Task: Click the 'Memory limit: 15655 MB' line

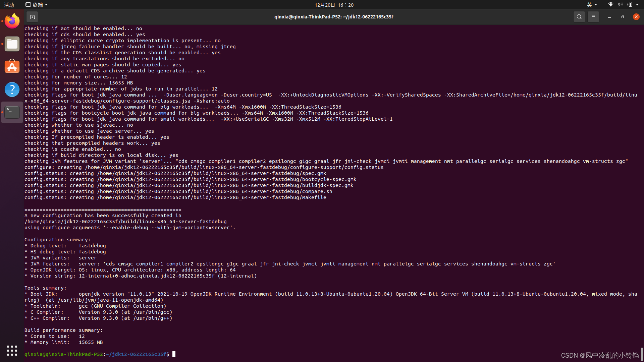Action: (x=63, y=342)
